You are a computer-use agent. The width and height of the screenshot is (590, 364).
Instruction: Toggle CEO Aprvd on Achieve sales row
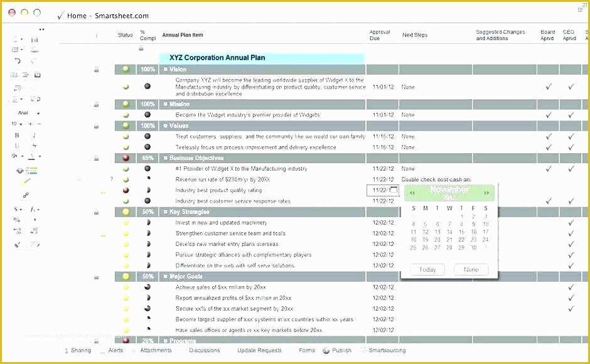571,287
